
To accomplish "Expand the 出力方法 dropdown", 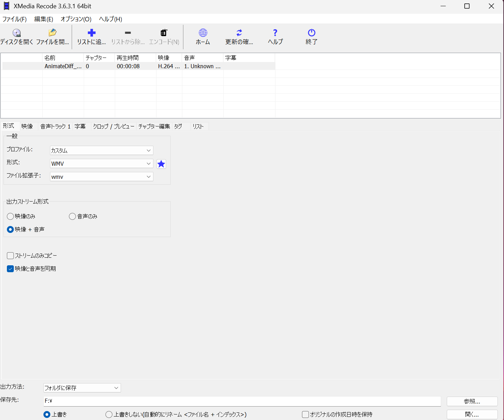I will [x=82, y=388].
